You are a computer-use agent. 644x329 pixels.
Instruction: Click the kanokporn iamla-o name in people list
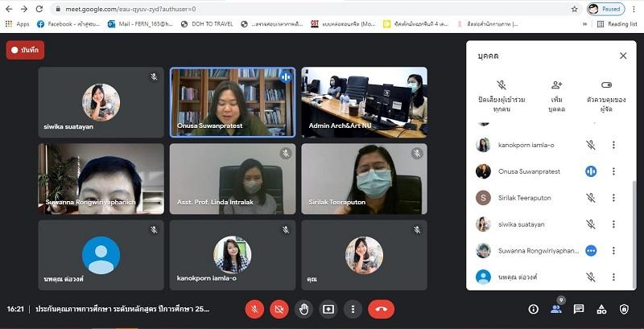click(526, 145)
